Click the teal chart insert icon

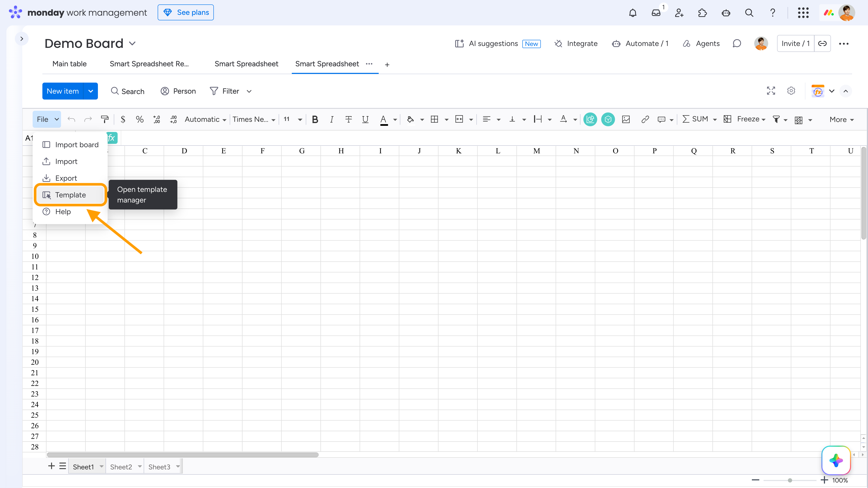pyautogui.click(x=590, y=119)
